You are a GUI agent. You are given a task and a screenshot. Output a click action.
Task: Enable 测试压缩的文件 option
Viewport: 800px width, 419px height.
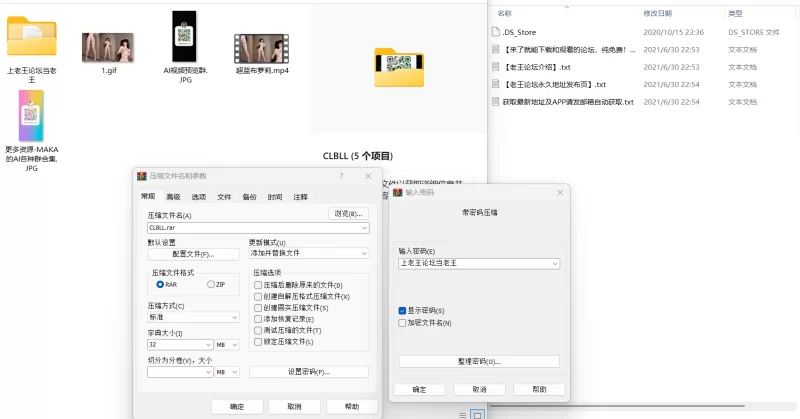pyautogui.click(x=258, y=331)
